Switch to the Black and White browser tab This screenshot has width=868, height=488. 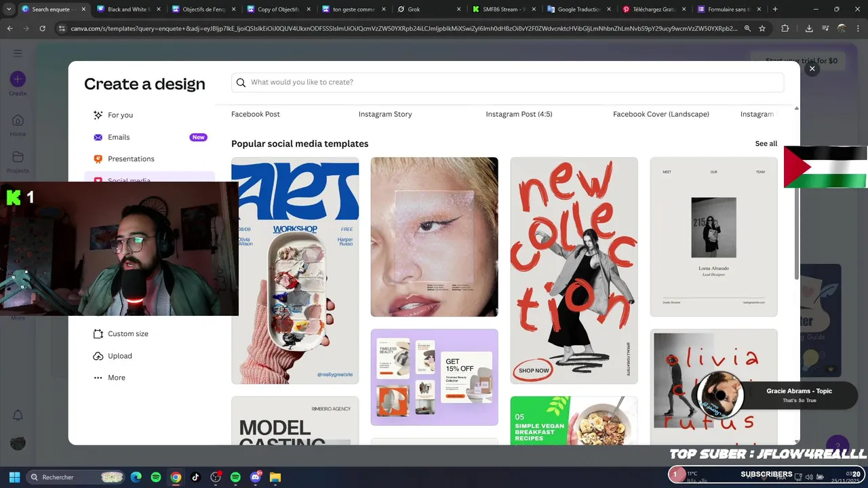coord(127,9)
